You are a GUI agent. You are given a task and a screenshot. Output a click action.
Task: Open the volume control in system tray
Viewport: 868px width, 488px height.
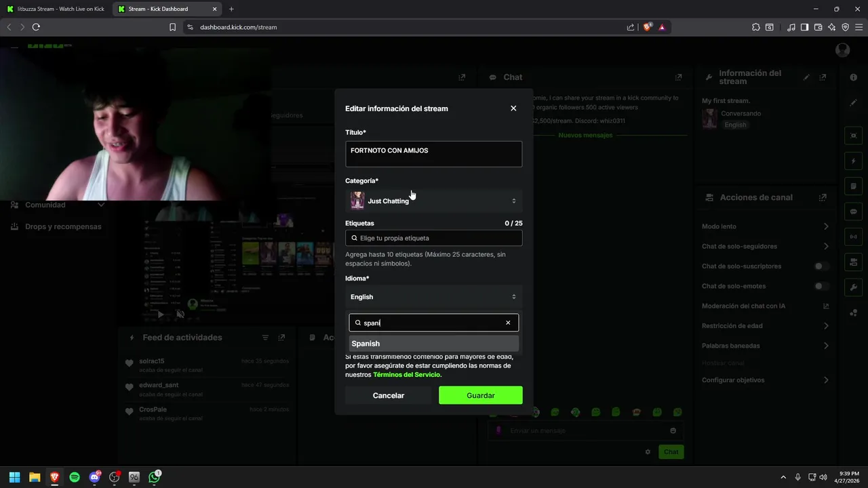pos(823,477)
